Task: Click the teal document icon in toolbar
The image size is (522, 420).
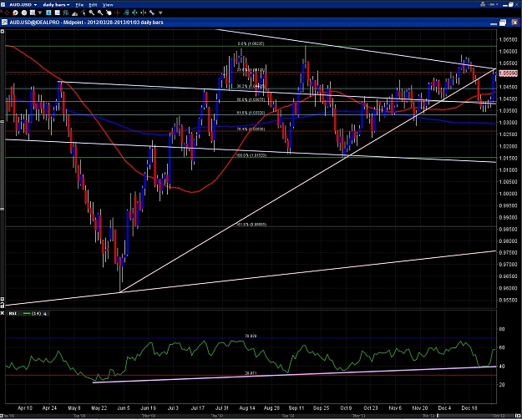Action: (126, 13)
